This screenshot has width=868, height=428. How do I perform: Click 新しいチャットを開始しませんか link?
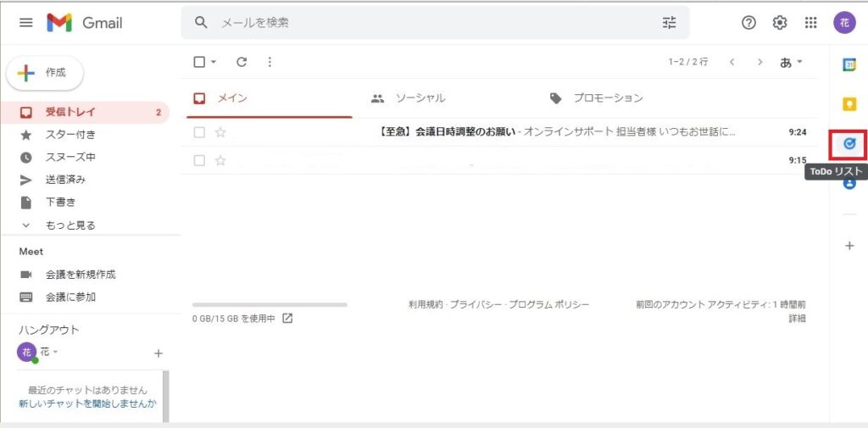click(x=87, y=403)
